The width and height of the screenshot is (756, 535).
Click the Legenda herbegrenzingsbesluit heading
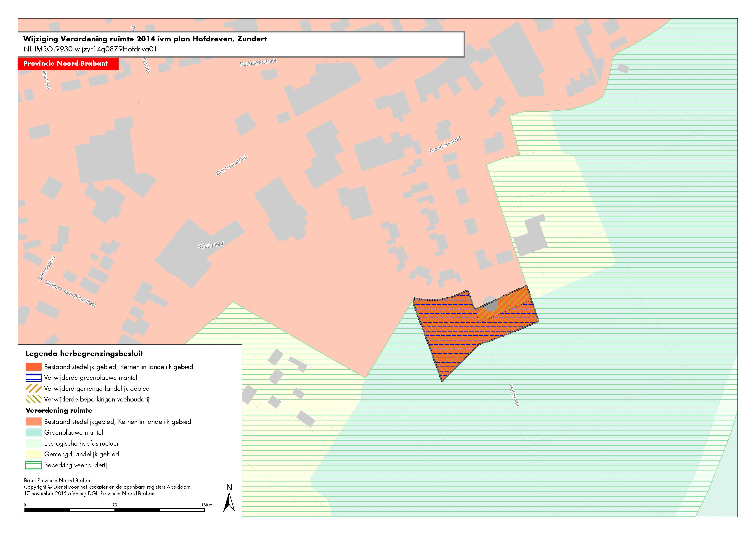(x=84, y=354)
